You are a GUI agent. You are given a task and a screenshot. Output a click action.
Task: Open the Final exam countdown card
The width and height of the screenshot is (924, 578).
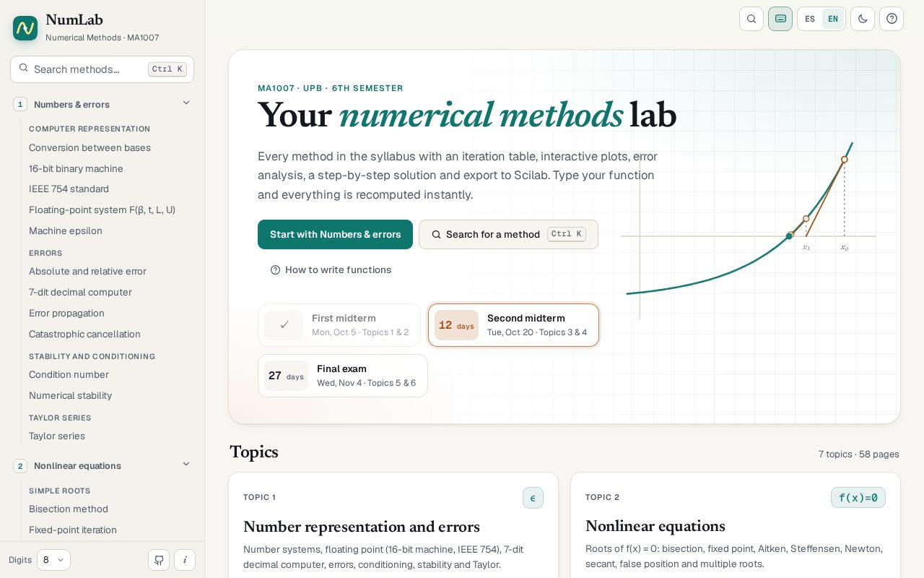[x=343, y=376]
